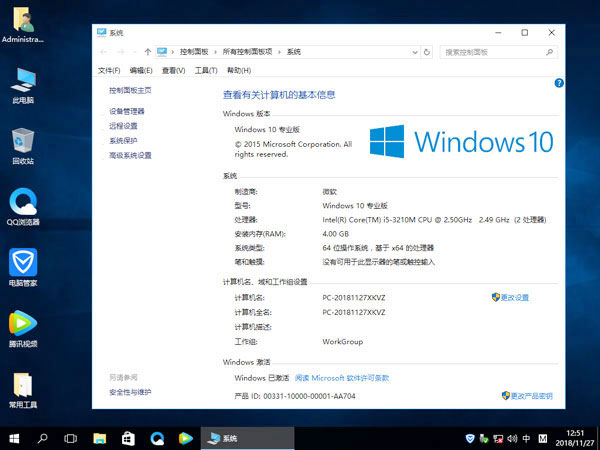Click the forward navigation arrow
Viewport: 600px width, 450px height.
[x=121, y=52]
